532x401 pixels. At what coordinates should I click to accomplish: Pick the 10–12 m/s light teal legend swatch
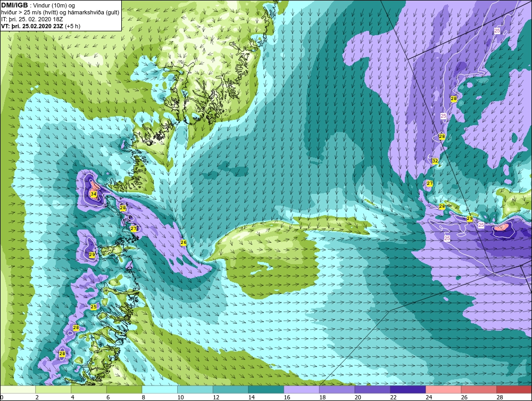195,389
